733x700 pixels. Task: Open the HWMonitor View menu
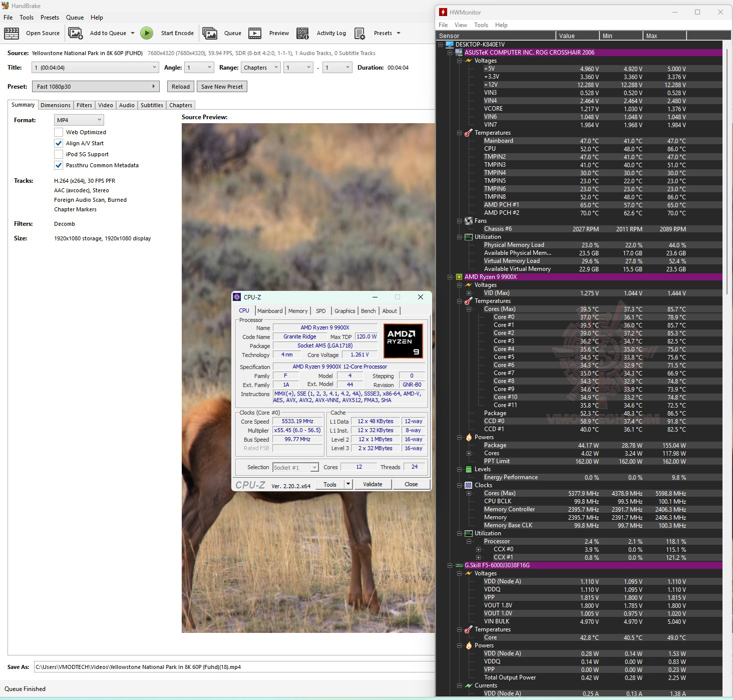(461, 25)
